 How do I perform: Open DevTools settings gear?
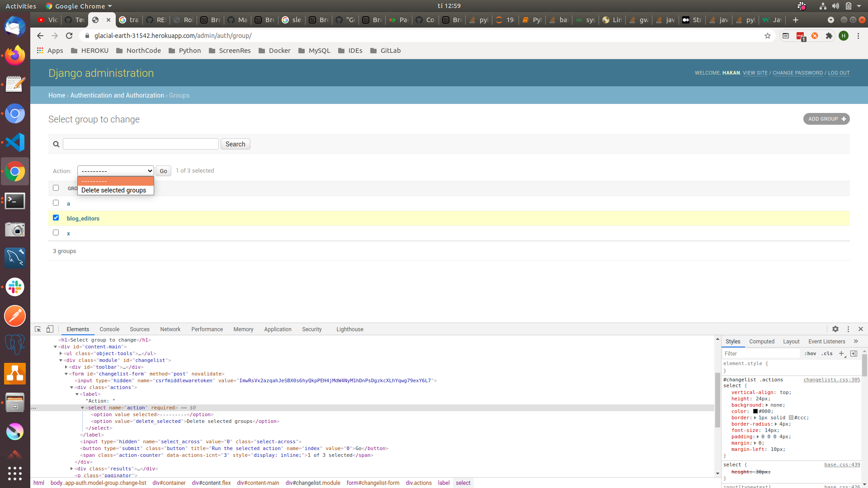click(x=835, y=329)
